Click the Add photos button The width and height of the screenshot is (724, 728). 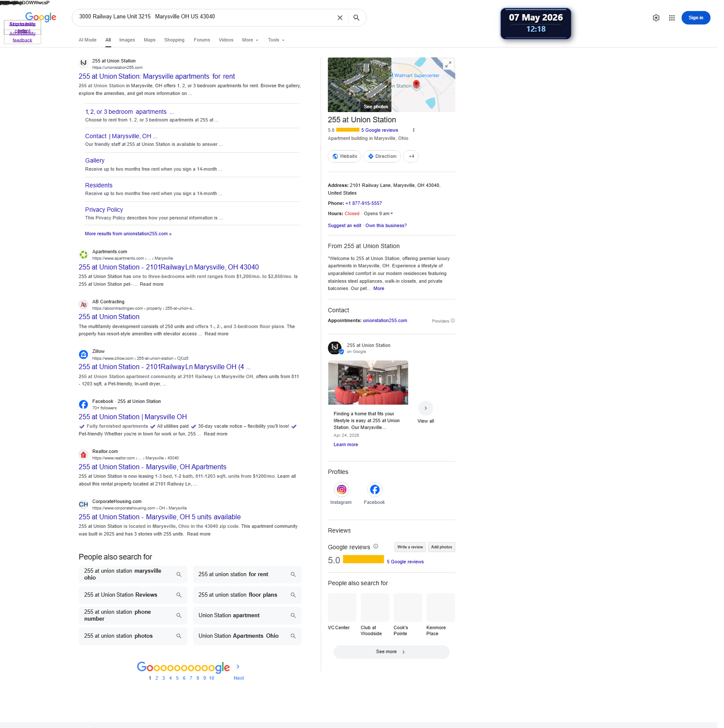[442, 547]
